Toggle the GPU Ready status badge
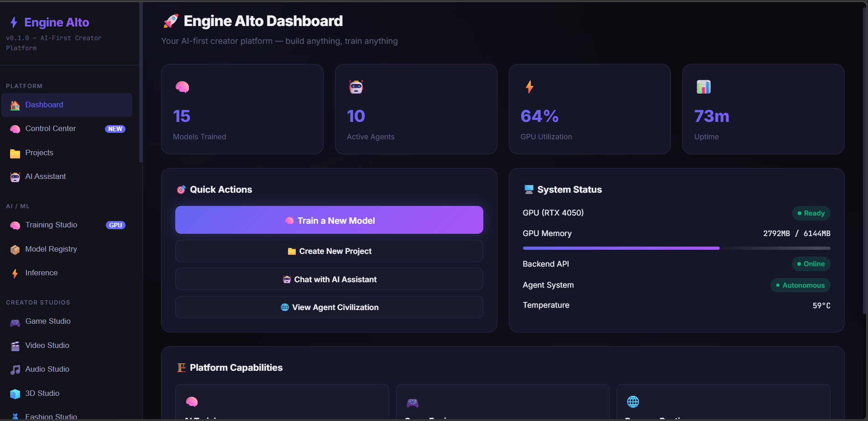The image size is (868, 421). coord(811,213)
